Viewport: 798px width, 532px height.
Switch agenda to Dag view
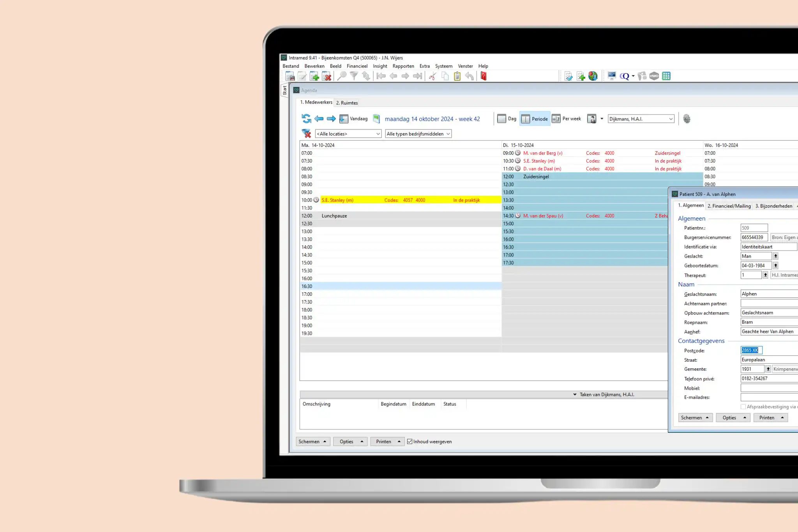[x=507, y=118]
